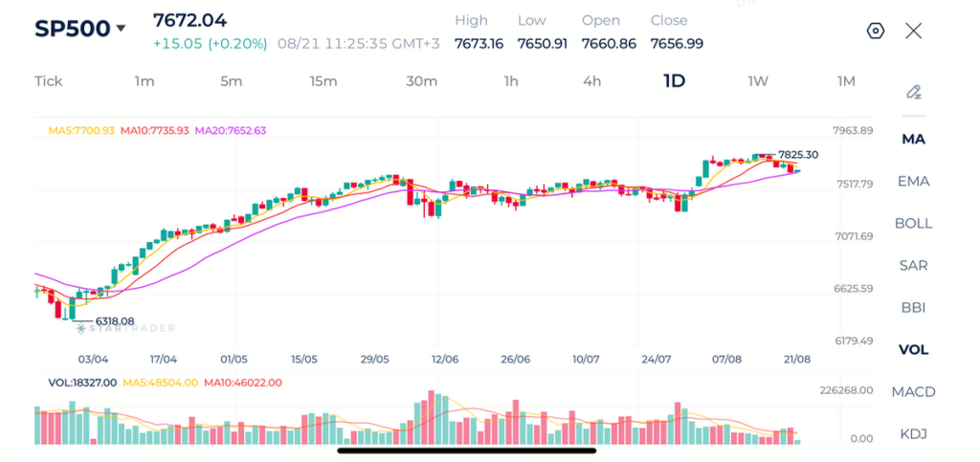This screenshot has width=980, height=462.
Task: Select the VOL sub-chart indicator
Action: (913, 350)
